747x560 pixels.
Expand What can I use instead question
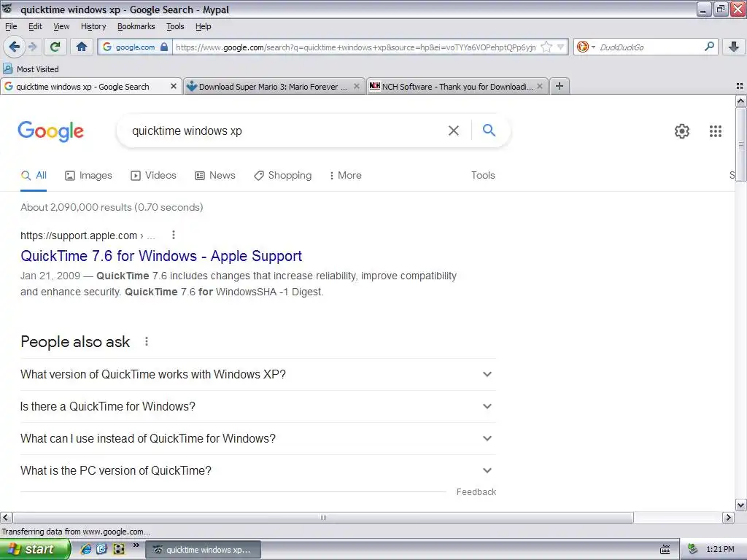click(x=258, y=438)
